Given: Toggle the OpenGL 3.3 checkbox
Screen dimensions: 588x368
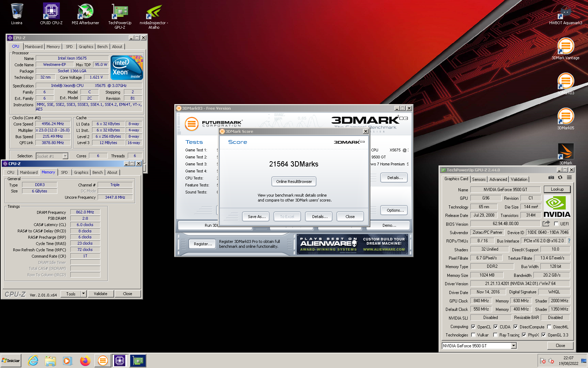Looking at the screenshot, I should click(544, 335).
